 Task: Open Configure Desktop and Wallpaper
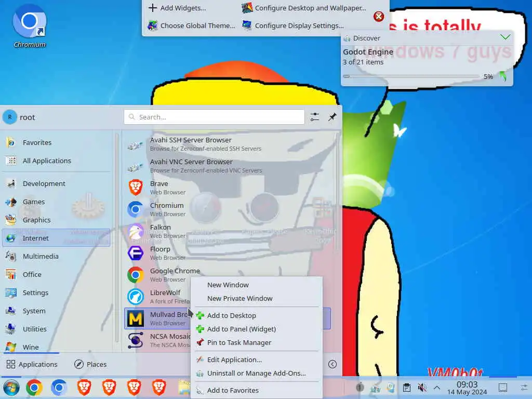pos(303,8)
